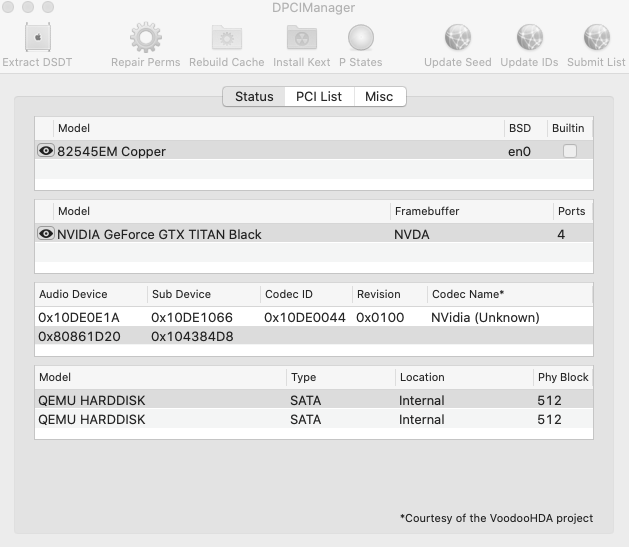
Task: Click sub device 0x104384D8
Action: click(x=192, y=336)
